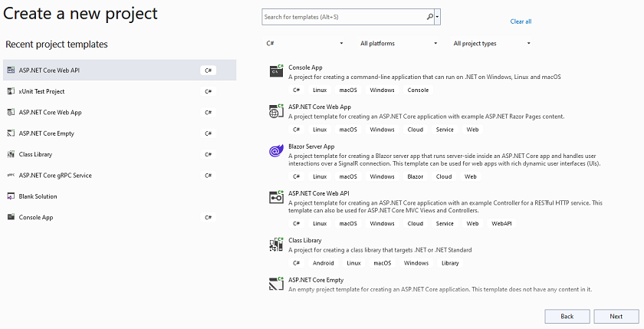644x329 pixels.
Task: Click the Next button
Action: 616,316
